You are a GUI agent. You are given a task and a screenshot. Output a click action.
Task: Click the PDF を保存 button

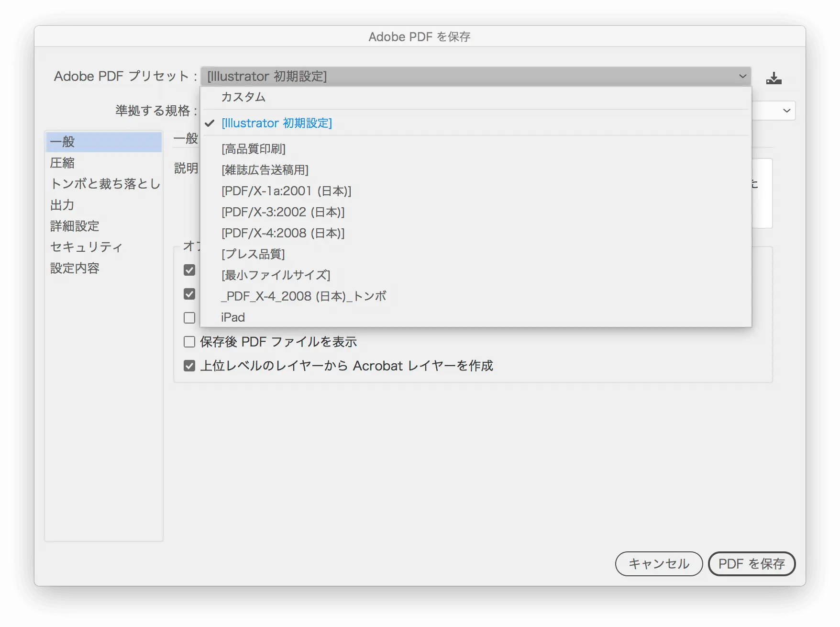(752, 564)
